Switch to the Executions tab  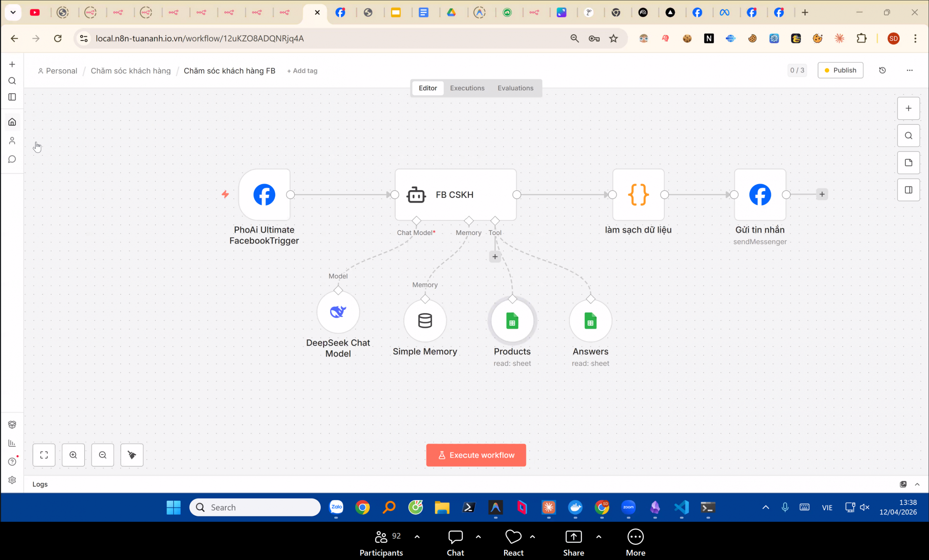coord(467,88)
